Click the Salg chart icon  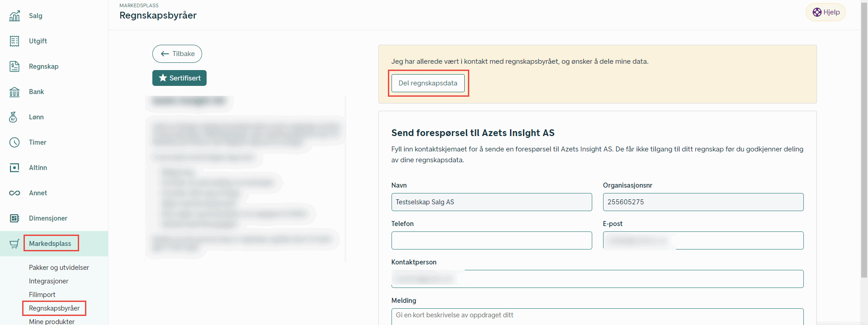14,16
